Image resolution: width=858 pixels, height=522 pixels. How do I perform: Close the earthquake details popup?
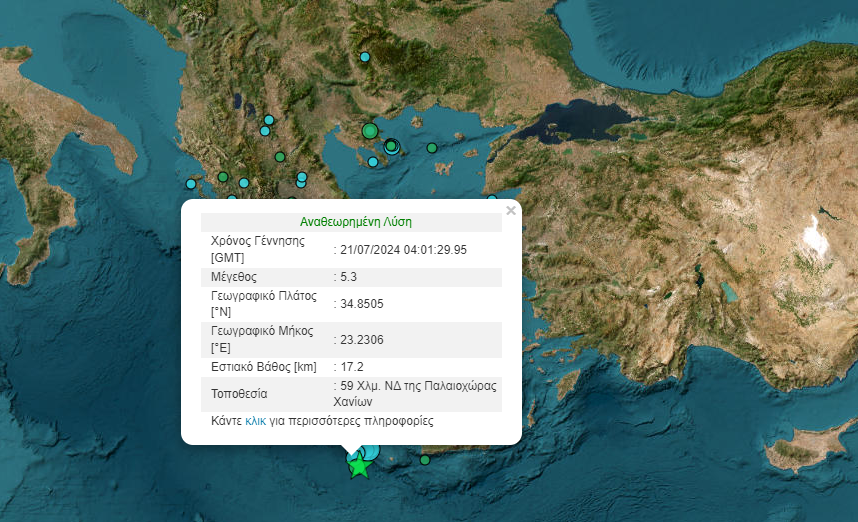(x=511, y=211)
